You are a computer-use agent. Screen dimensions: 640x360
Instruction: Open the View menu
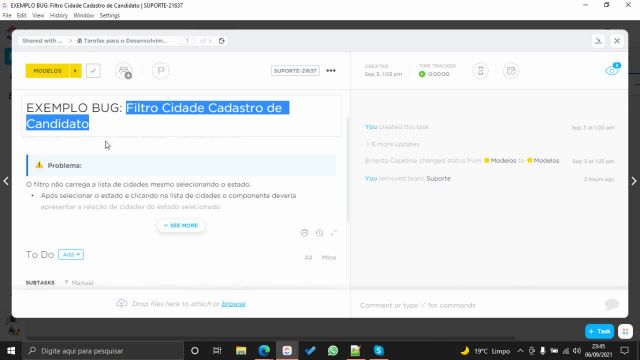coord(38,16)
